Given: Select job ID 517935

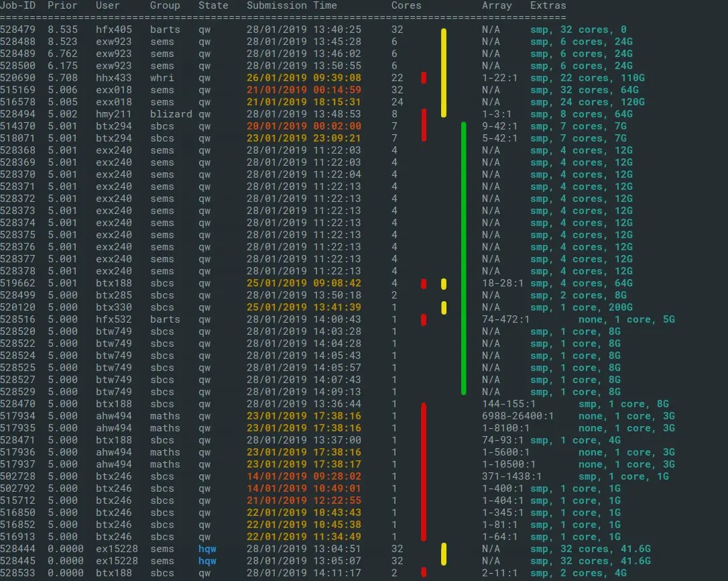Looking at the screenshot, I should (x=17, y=429).
